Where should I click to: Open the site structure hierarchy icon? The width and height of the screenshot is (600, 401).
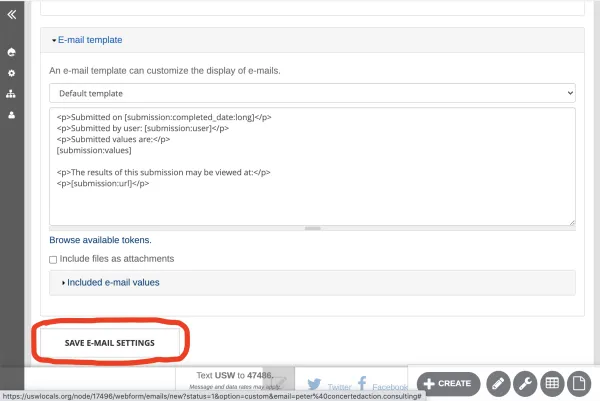click(x=11, y=94)
